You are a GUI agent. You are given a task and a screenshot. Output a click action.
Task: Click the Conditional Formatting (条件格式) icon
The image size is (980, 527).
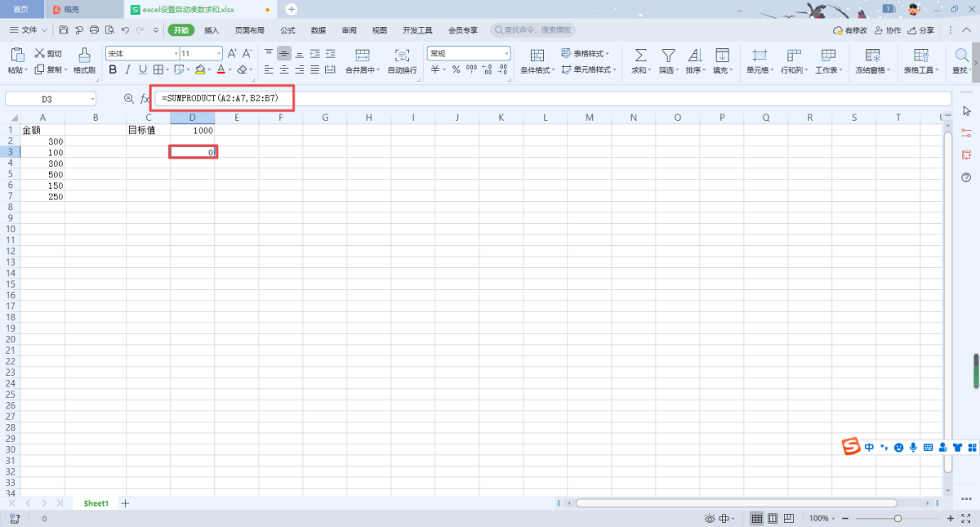537,56
